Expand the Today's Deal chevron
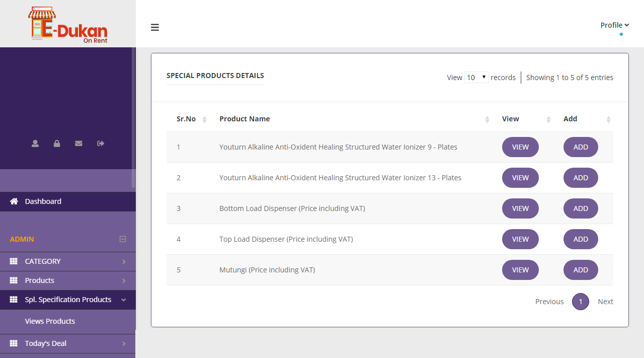 (124, 344)
